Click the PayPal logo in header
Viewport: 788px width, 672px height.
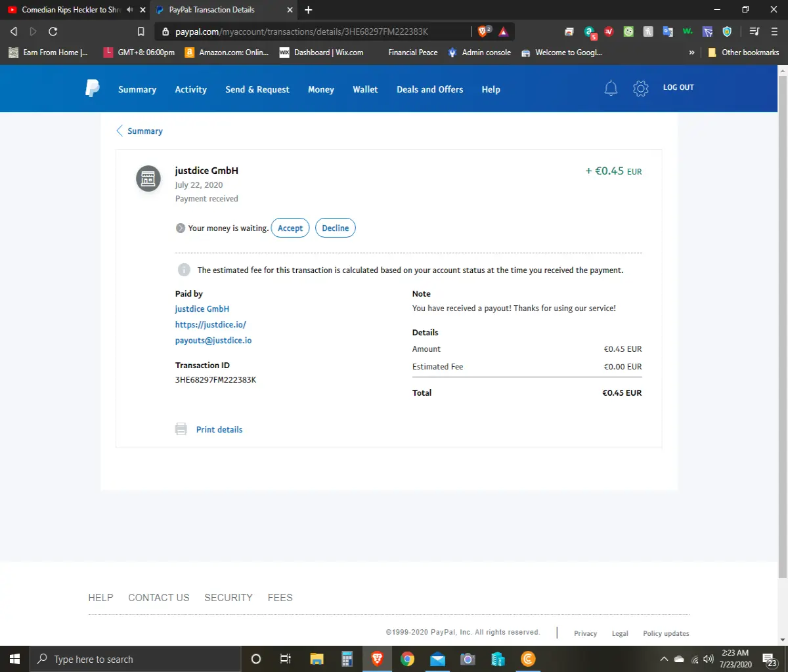pyautogui.click(x=93, y=89)
